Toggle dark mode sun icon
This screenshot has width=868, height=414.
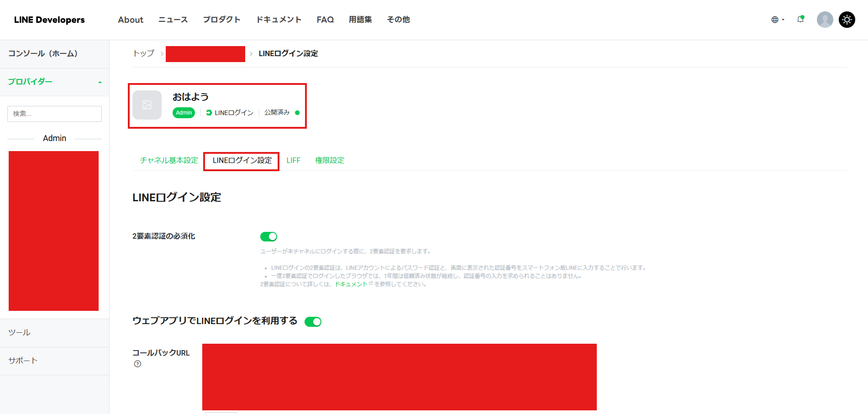pos(847,20)
